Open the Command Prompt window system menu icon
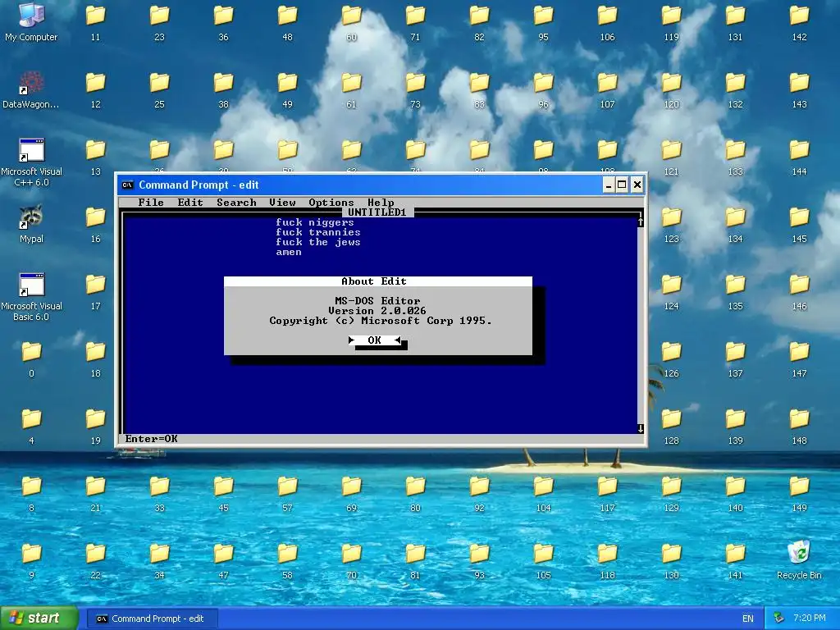The width and height of the screenshot is (840, 630). click(127, 185)
